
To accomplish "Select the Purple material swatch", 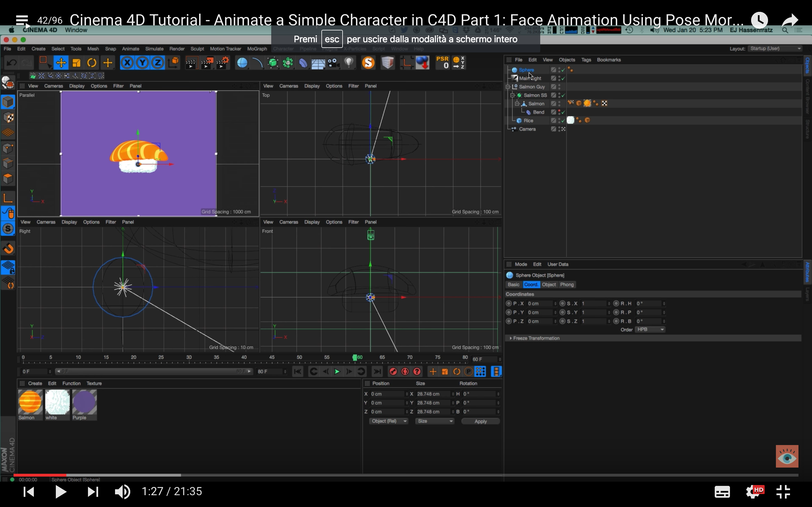I will pos(84,402).
